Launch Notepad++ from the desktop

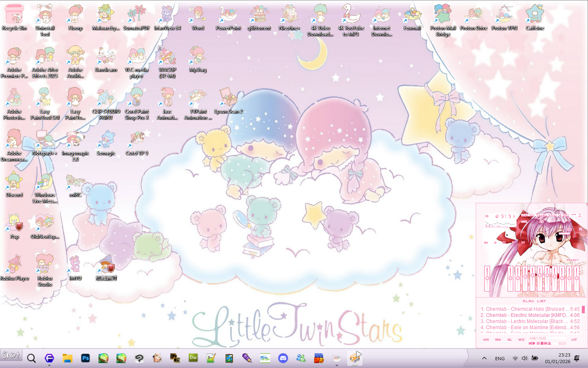[x=45, y=143]
